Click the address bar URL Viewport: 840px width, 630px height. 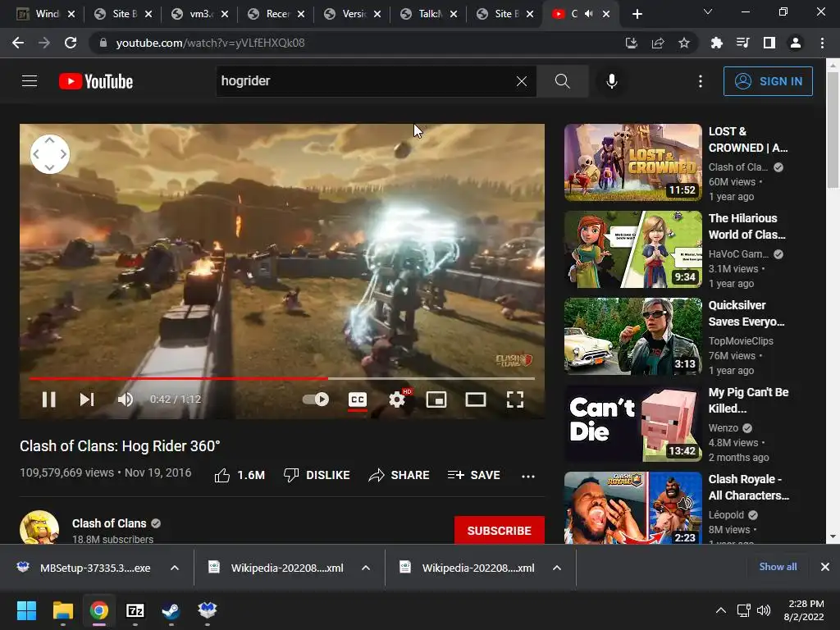click(x=210, y=43)
